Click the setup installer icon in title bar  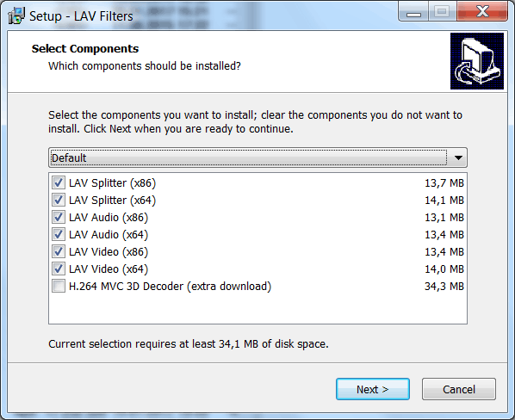[x=16, y=15]
